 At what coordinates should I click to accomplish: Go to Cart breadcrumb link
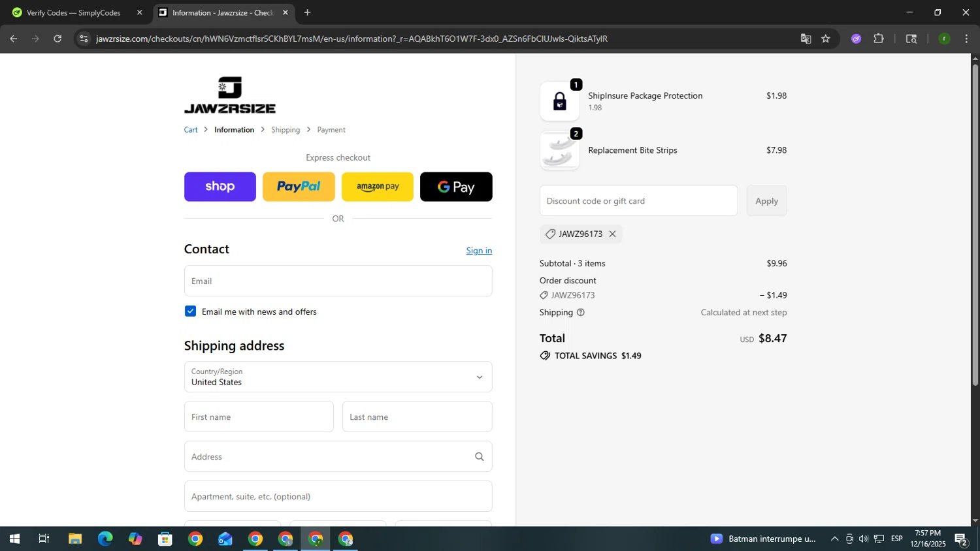(191, 130)
